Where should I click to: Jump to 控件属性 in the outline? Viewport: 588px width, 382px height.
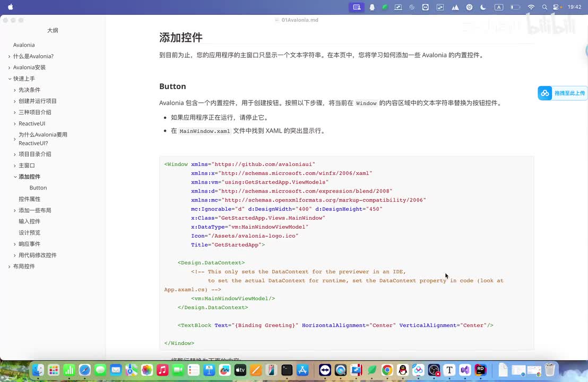click(30, 199)
